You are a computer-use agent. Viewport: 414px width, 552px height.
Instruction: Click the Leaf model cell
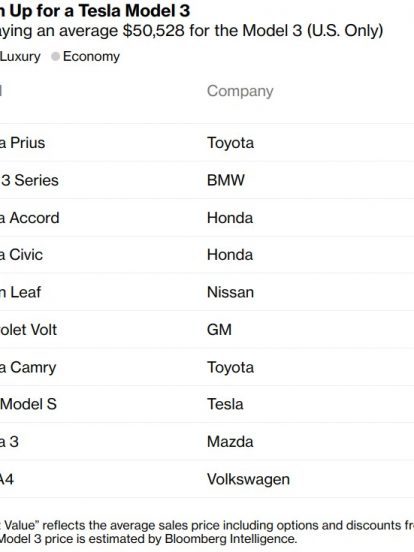20,293
